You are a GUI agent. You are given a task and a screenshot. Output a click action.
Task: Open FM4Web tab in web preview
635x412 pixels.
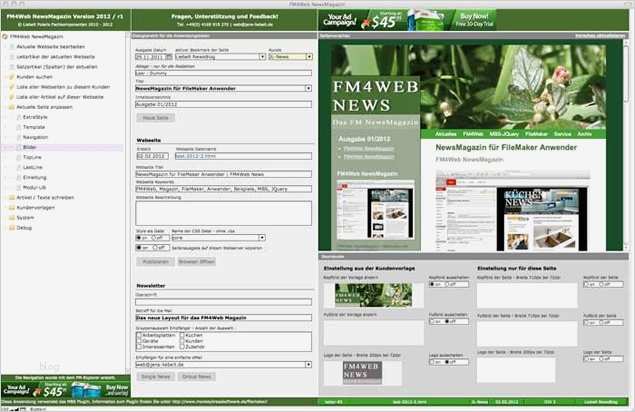coord(473,134)
